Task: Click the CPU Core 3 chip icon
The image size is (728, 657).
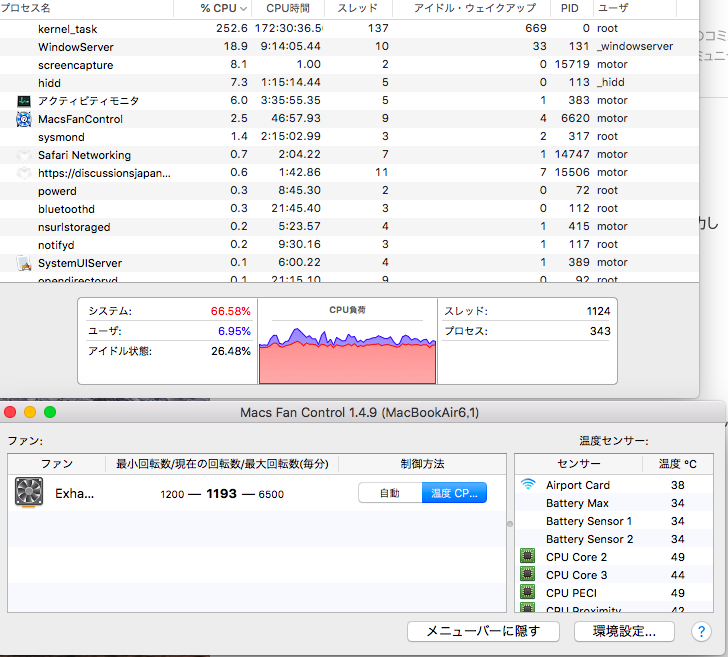Action: tap(527, 574)
